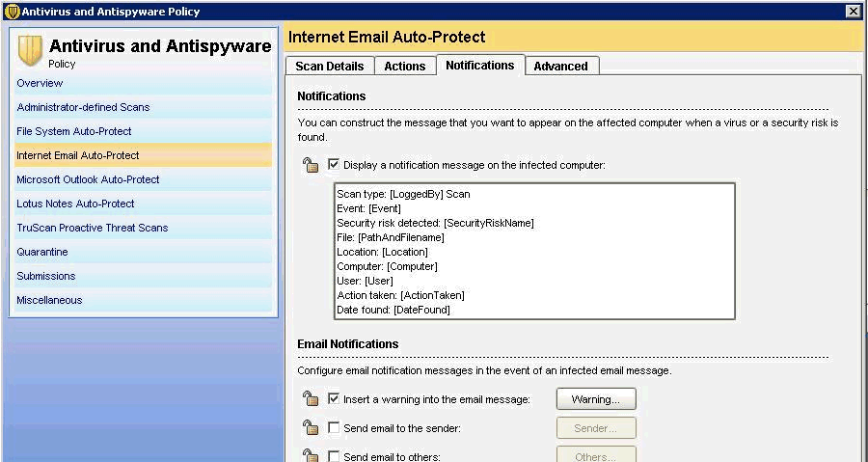
Task: Click the disabled Others... button
Action: pyautogui.click(x=596, y=455)
